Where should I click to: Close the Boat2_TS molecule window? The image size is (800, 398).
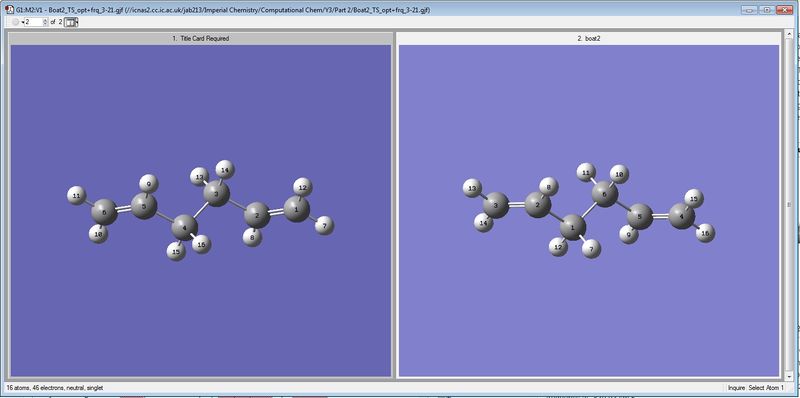[x=783, y=10]
